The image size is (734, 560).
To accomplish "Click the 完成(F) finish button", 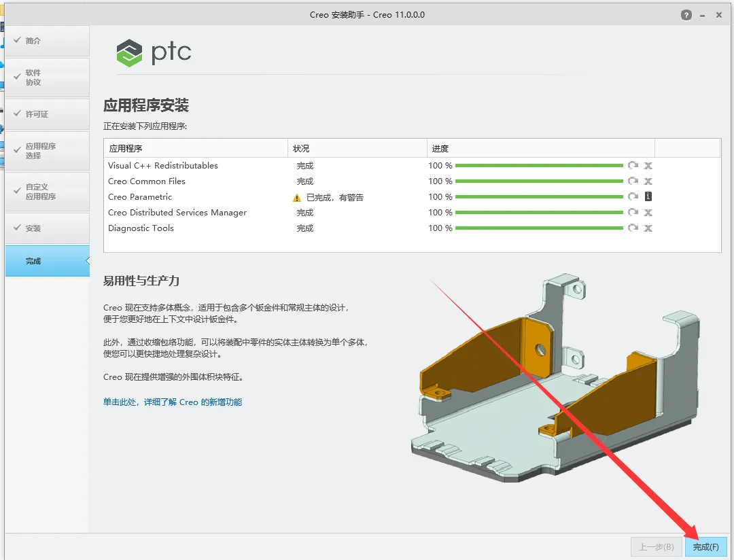I will [x=705, y=546].
